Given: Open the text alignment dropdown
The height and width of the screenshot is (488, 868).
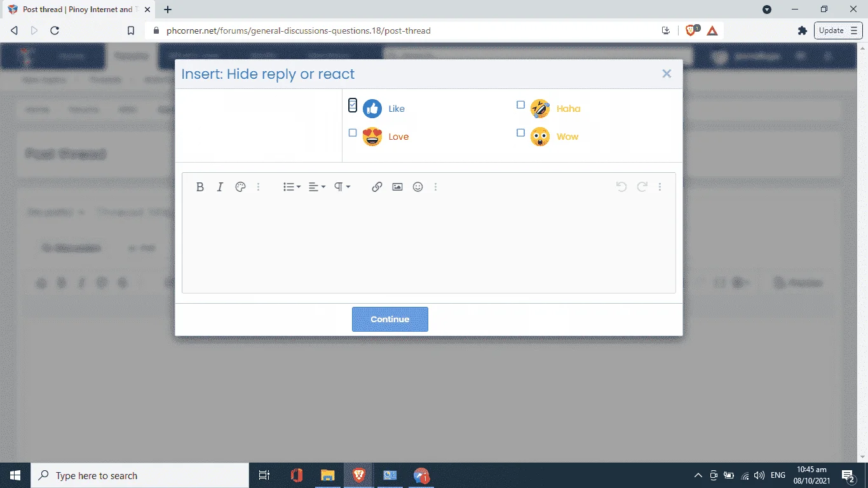Looking at the screenshot, I should point(316,187).
